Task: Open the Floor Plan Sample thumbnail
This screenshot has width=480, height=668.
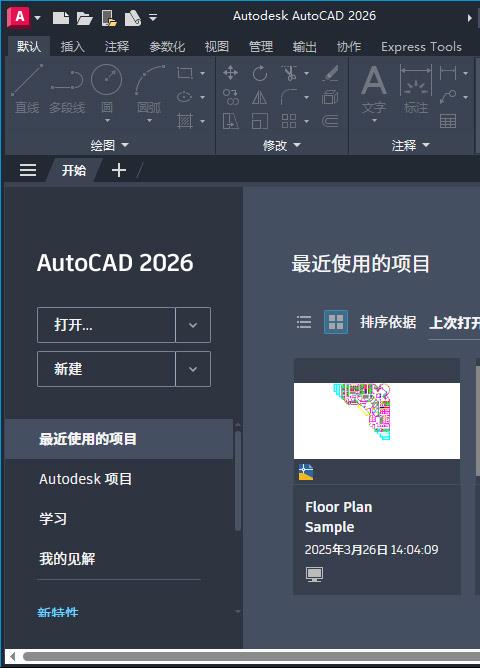Action: click(377, 421)
